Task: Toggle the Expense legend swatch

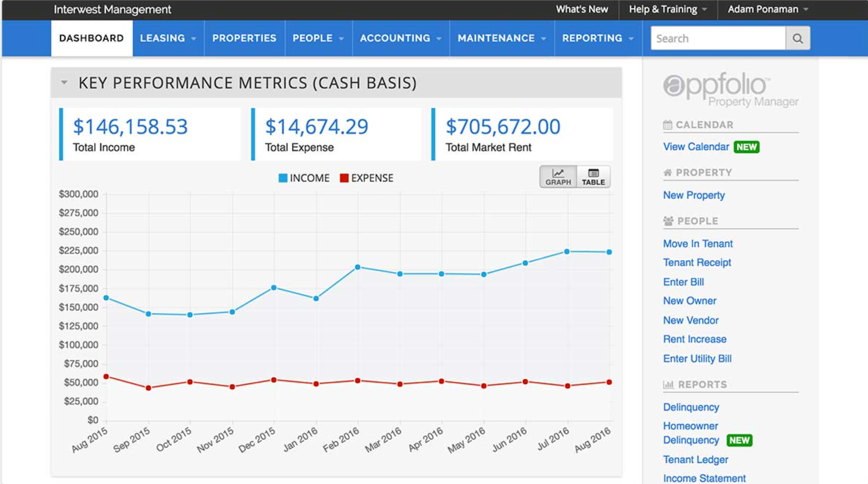Action: pyautogui.click(x=344, y=178)
